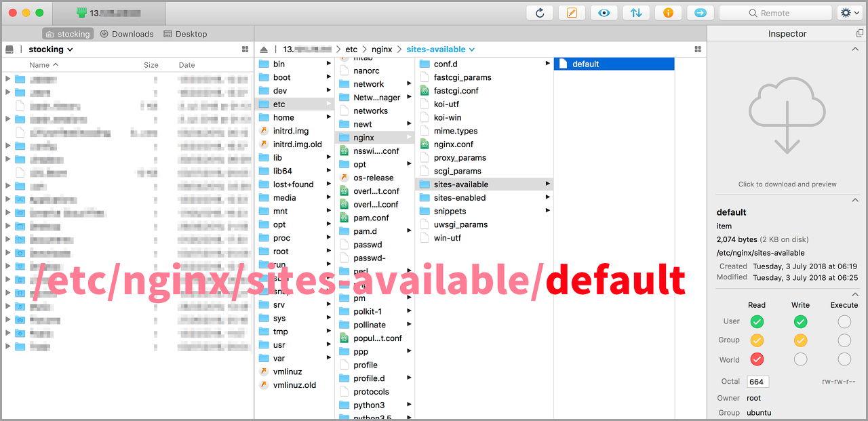This screenshot has height=421, width=868.
Task: Toggle the User Write permission
Action: [x=800, y=322]
